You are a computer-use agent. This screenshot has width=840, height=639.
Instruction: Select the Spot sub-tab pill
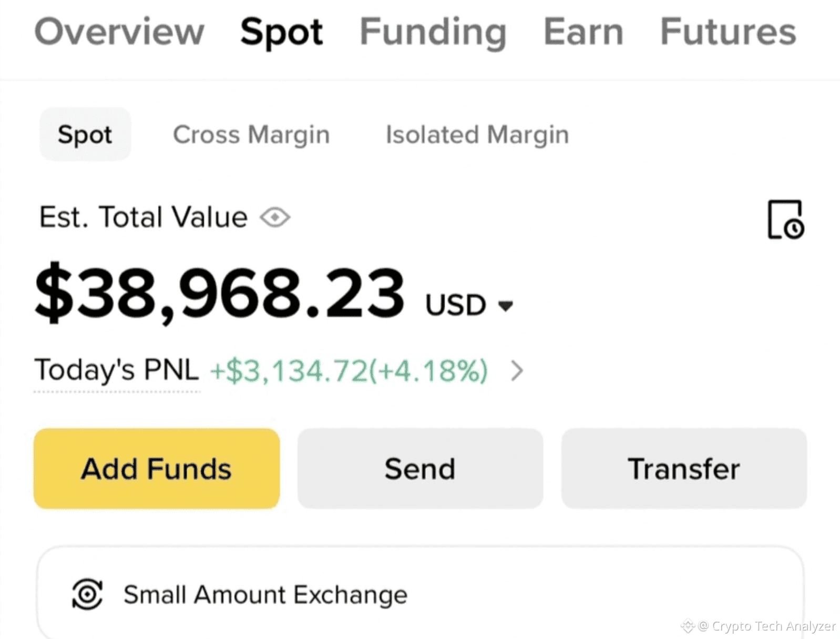coord(85,134)
